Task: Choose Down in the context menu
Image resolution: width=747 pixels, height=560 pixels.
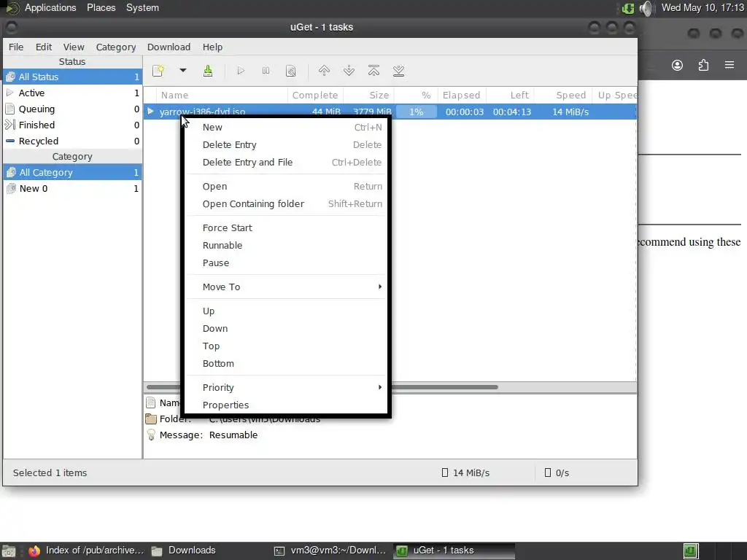Action: pos(286,329)
